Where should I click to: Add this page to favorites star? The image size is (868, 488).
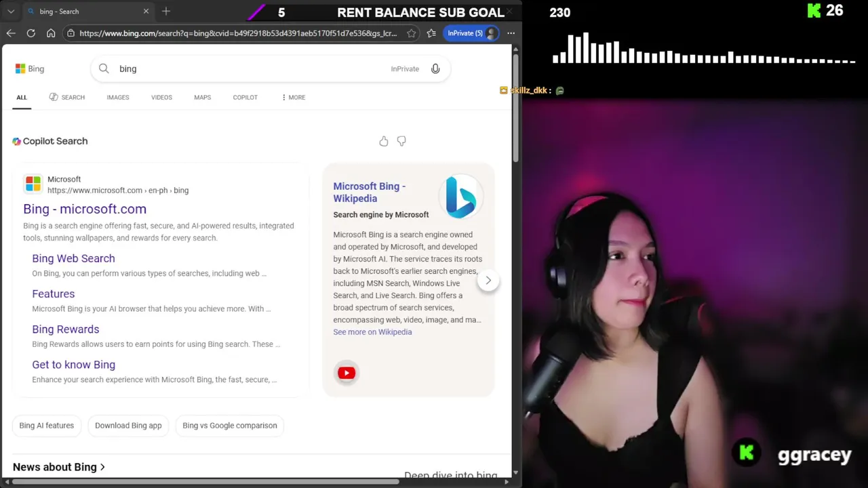click(411, 33)
